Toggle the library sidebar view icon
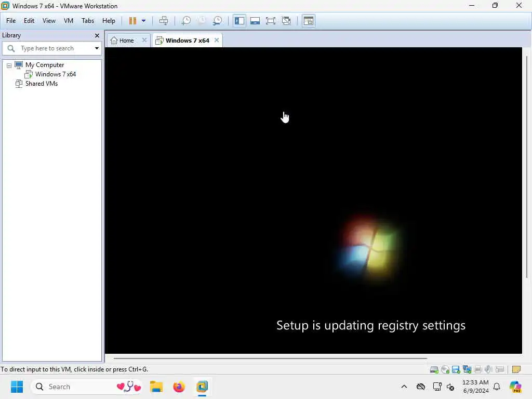The height and width of the screenshot is (399, 532). point(240,21)
